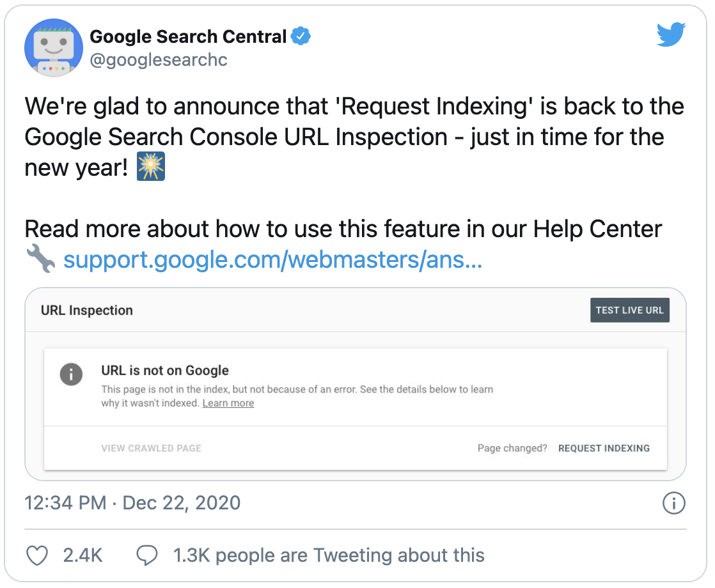The width and height of the screenshot is (715, 588).
Task: Click REQUEST INDEXING
Action: point(604,448)
